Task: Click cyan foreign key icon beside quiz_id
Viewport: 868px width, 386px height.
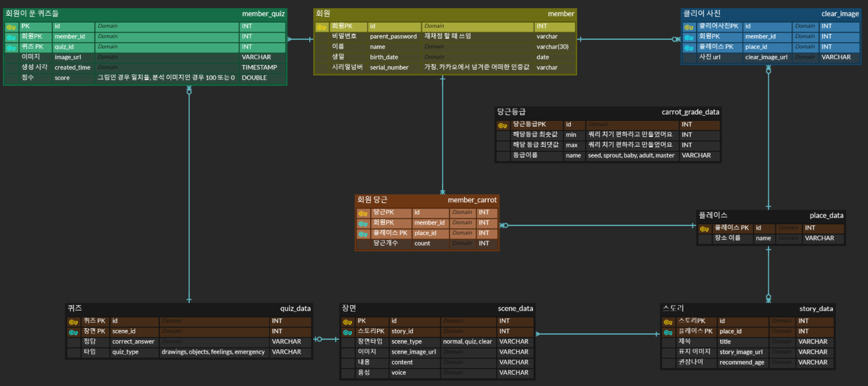Action: tap(11, 48)
